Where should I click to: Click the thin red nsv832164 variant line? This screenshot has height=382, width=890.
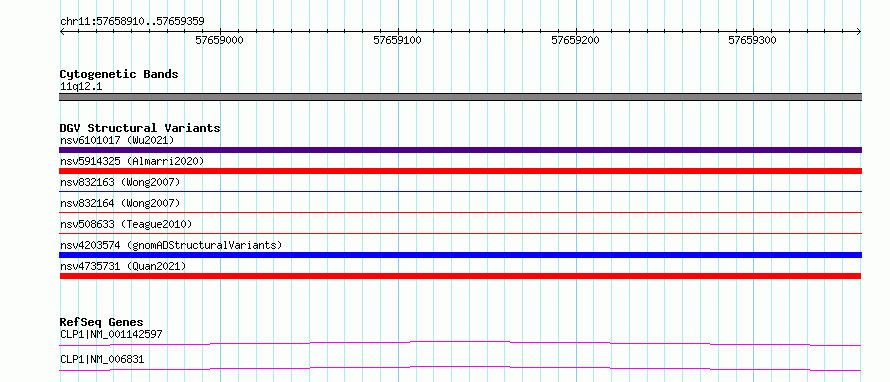pyautogui.click(x=460, y=213)
